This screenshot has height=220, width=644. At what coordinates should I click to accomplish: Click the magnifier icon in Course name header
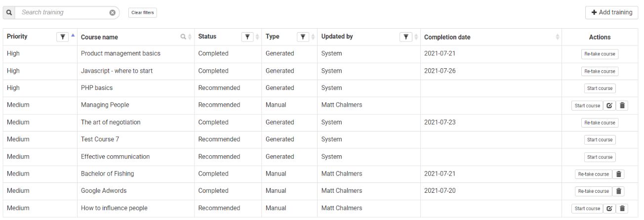tap(183, 37)
